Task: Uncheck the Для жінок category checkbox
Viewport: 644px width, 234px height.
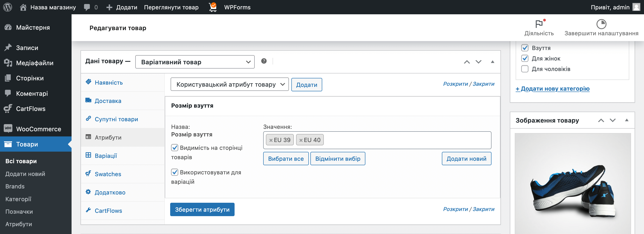Action: [525, 58]
